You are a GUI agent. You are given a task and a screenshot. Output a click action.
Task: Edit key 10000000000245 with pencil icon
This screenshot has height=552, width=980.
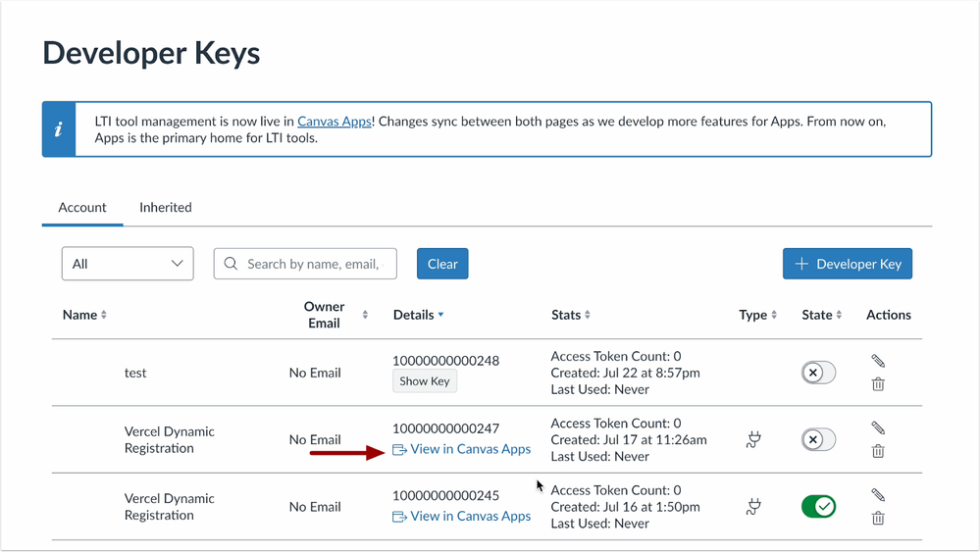(x=878, y=495)
